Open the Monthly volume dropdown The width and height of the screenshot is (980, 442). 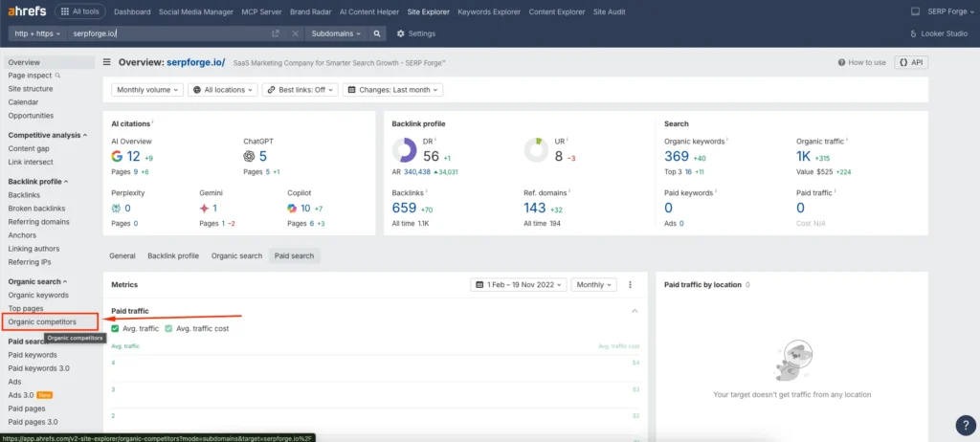click(147, 90)
